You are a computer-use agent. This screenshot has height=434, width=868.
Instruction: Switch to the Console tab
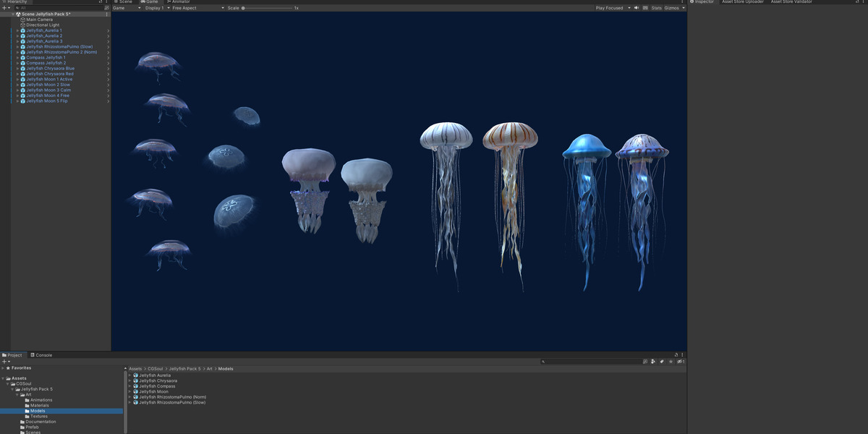pos(41,355)
